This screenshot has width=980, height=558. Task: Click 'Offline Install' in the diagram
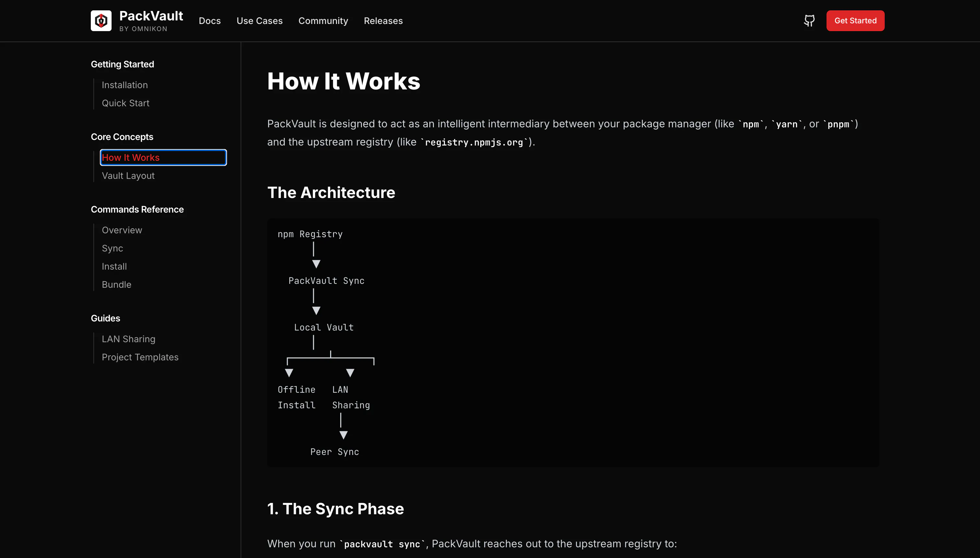tap(296, 397)
